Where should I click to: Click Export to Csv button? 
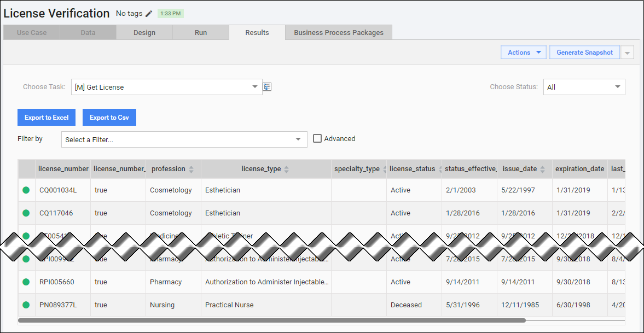click(109, 118)
